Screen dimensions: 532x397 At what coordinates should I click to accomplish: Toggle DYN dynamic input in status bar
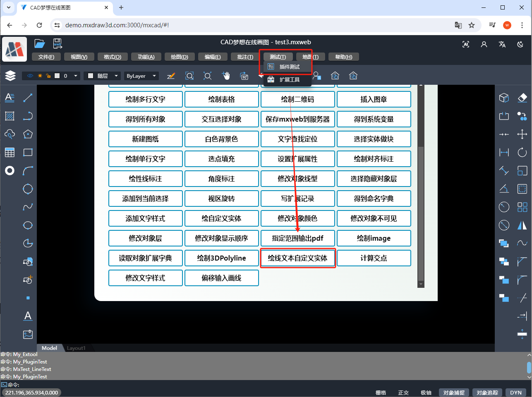(x=515, y=392)
